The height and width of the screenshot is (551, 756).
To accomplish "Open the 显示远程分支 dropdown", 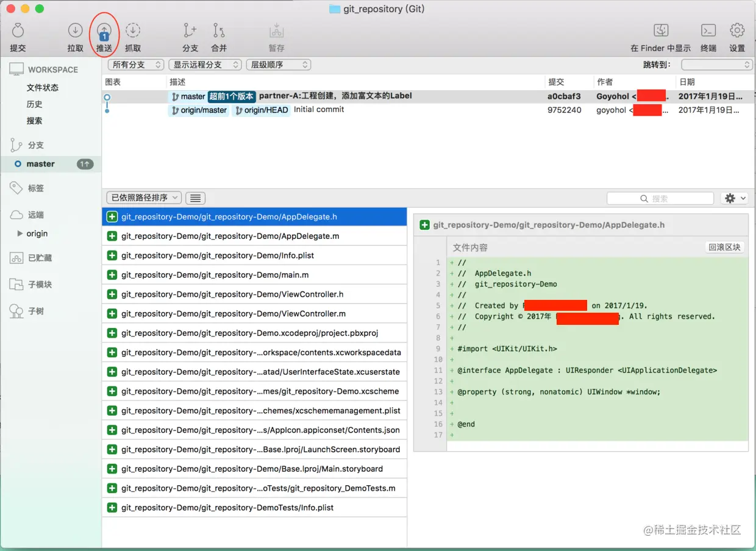I will click(x=205, y=65).
